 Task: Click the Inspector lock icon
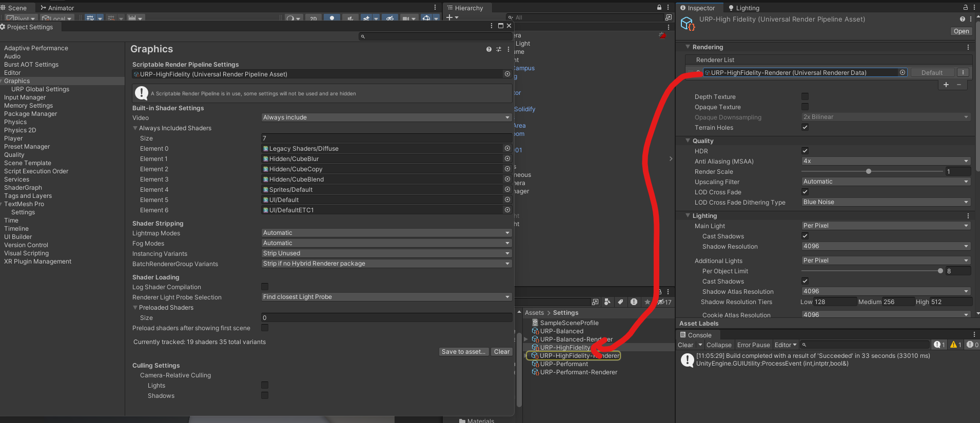tap(965, 8)
